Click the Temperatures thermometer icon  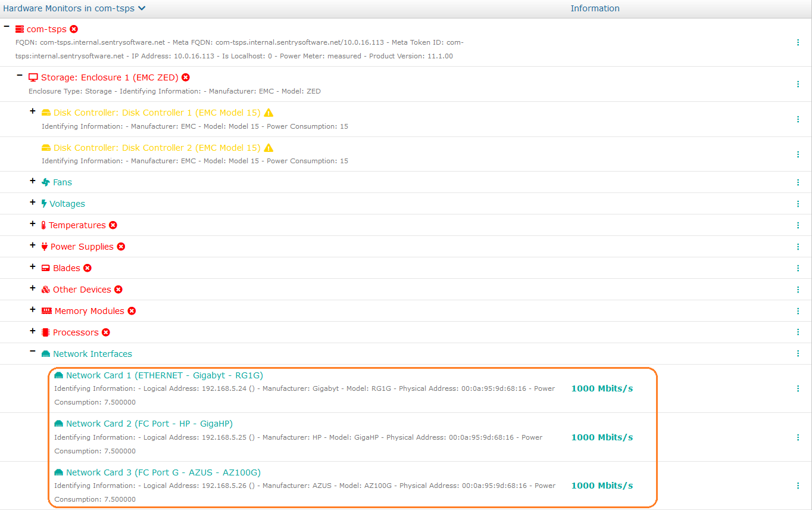(x=43, y=225)
